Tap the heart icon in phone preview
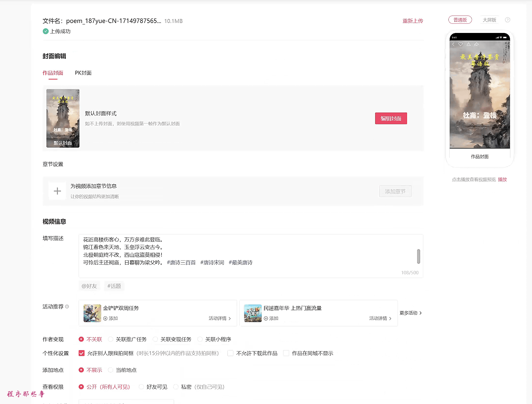The width and height of the screenshot is (532, 404). [461, 44]
